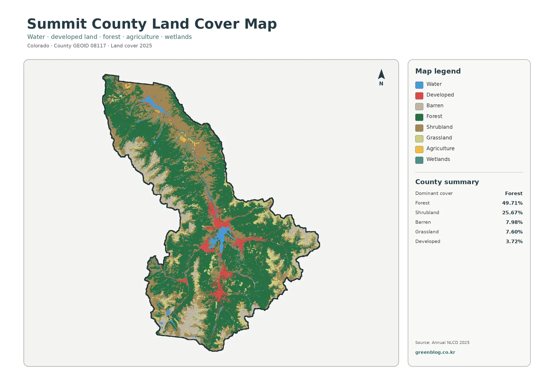554x392 pixels.
Task: Click the Summit County Land Cover Map title
Action: click(152, 24)
